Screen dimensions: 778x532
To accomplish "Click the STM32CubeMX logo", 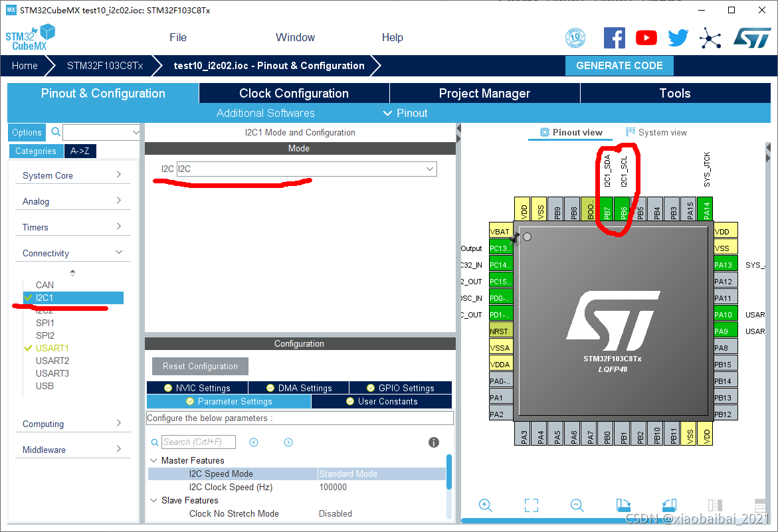I will point(30,38).
